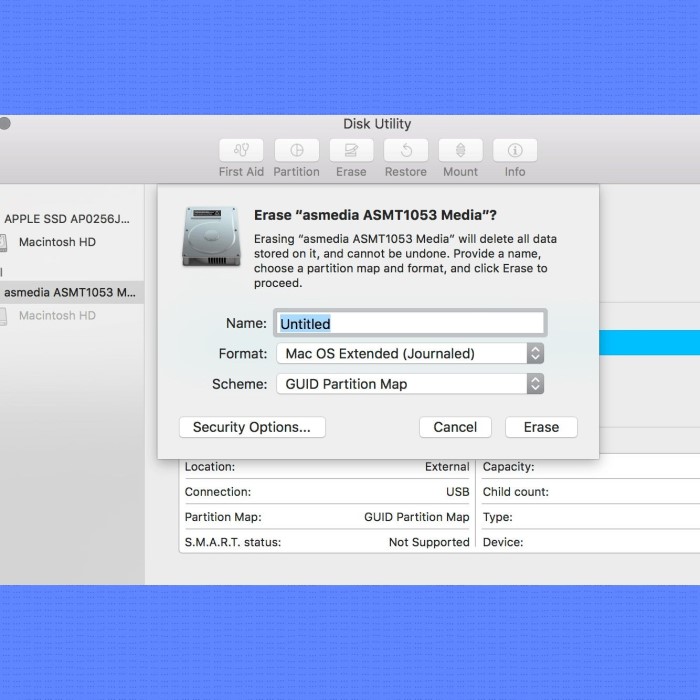Click the Restore arrow icon
The width and height of the screenshot is (700, 700).
(406, 150)
